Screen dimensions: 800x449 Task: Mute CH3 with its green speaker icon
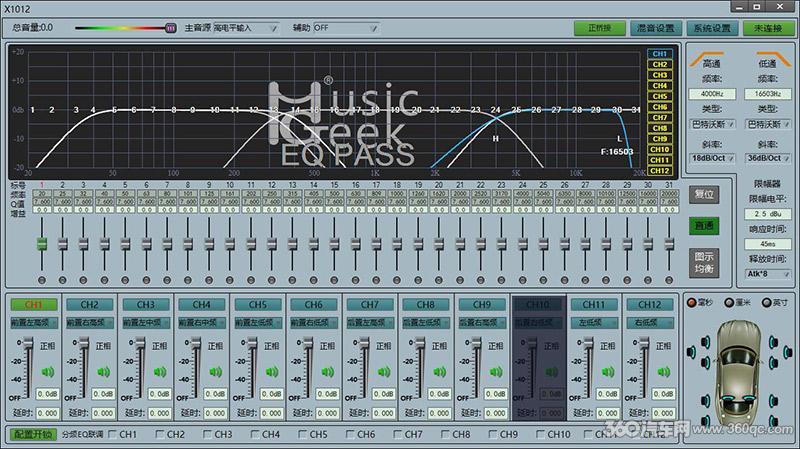pyautogui.click(x=160, y=372)
